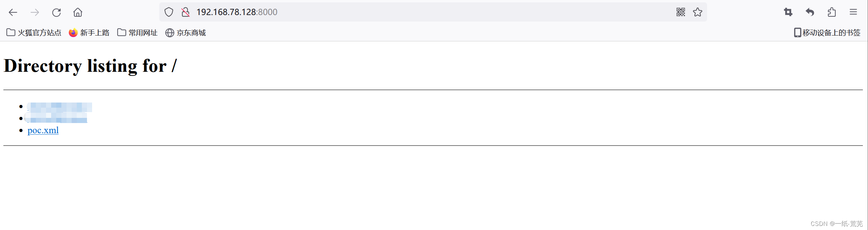View insecure connection lock icon details
Image resolution: width=868 pixels, height=230 pixels.
[186, 12]
